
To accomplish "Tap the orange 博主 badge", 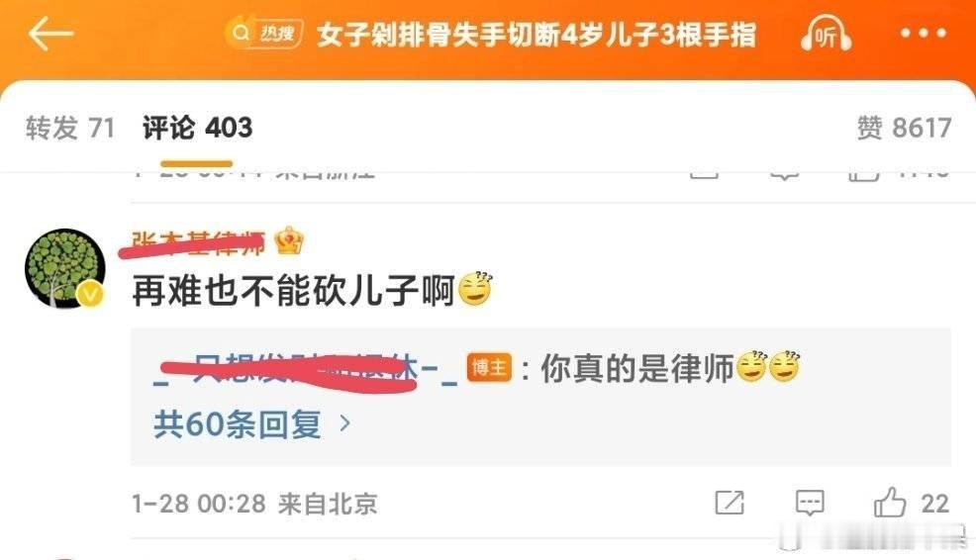I will 489,368.
